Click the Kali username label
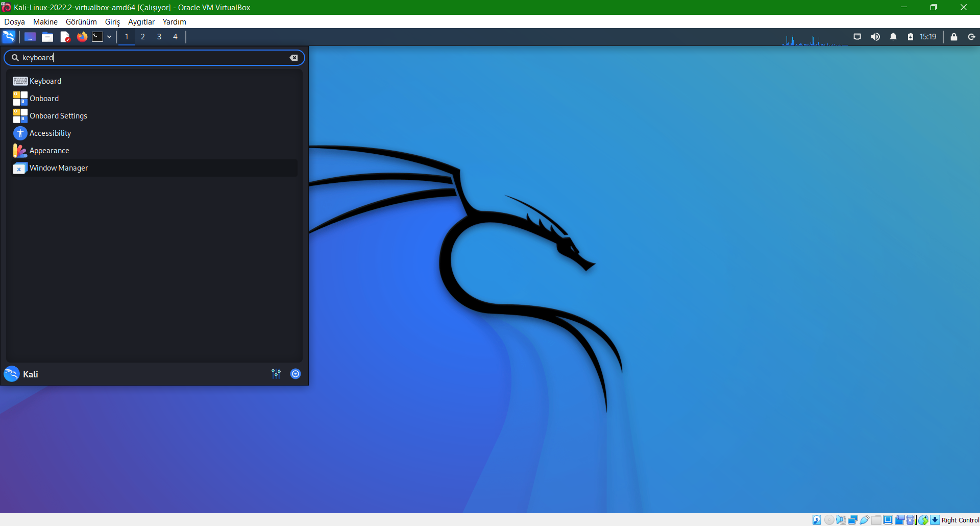This screenshot has width=980, height=526. click(31, 374)
